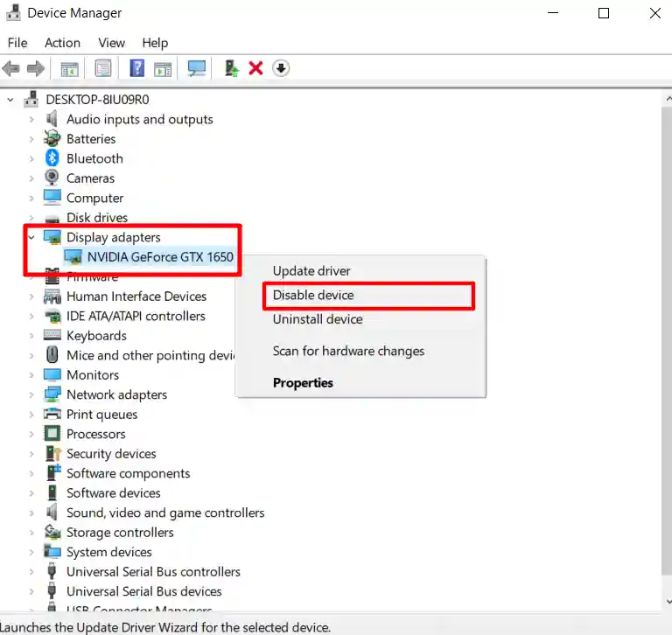Click the Display adapters category icon
Image resolution: width=672 pixels, height=635 pixels.
click(52, 237)
